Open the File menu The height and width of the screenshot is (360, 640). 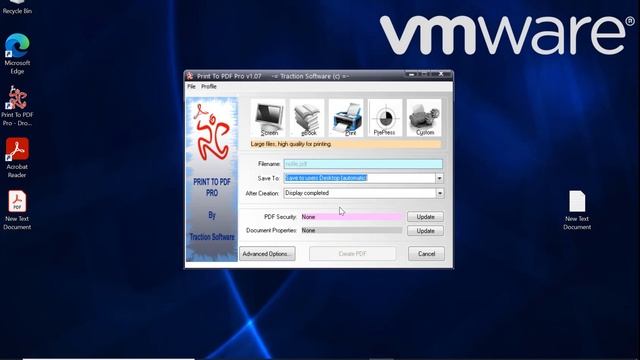[191, 87]
